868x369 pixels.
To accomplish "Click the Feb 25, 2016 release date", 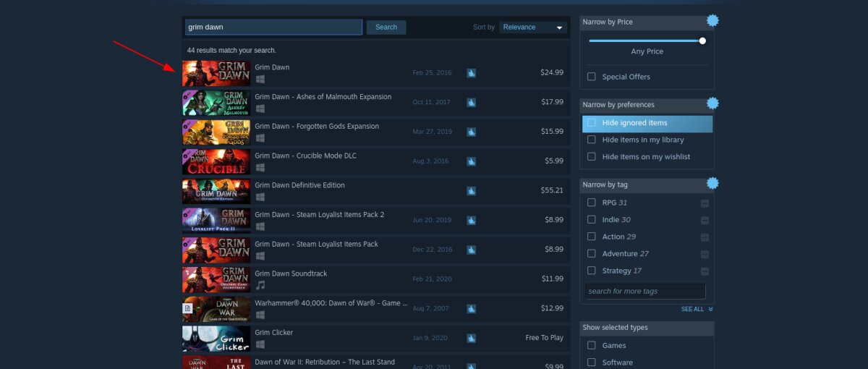I will tap(432, 73).
